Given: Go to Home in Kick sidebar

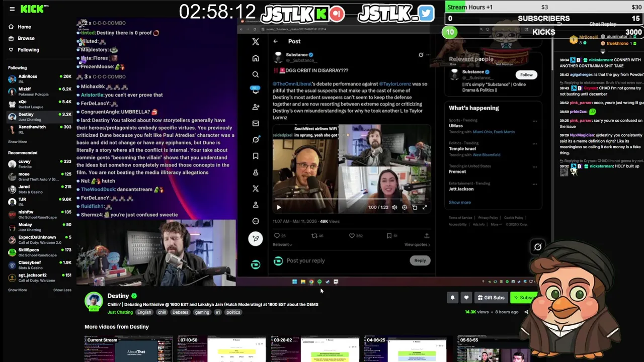Looking at the screenshot, I should (x=20, y=27).
